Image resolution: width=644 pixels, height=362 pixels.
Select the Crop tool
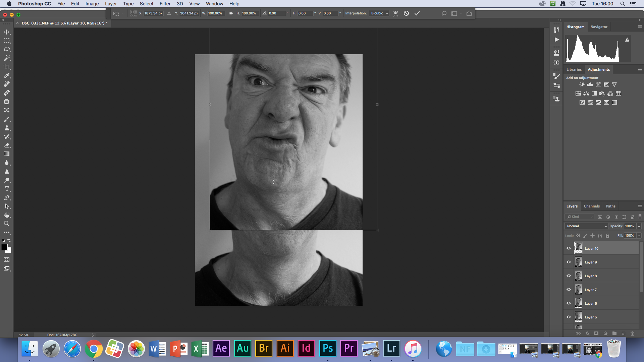7,67
